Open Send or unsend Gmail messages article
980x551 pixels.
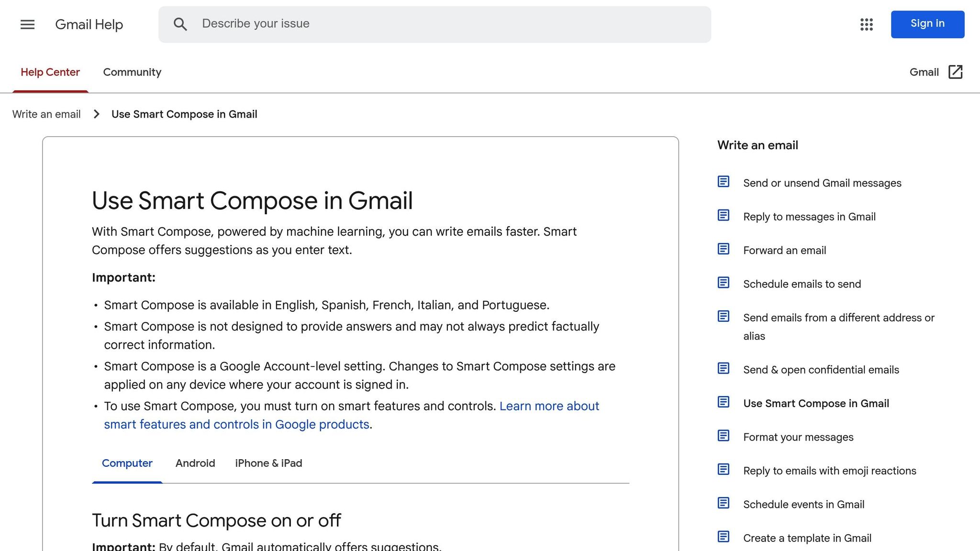(x=822, y=183)
